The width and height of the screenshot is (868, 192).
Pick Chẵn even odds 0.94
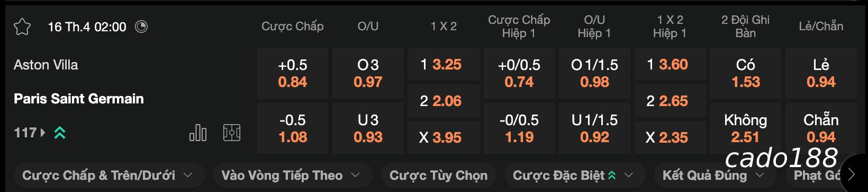pyautogui.click(x=821, y=128)
